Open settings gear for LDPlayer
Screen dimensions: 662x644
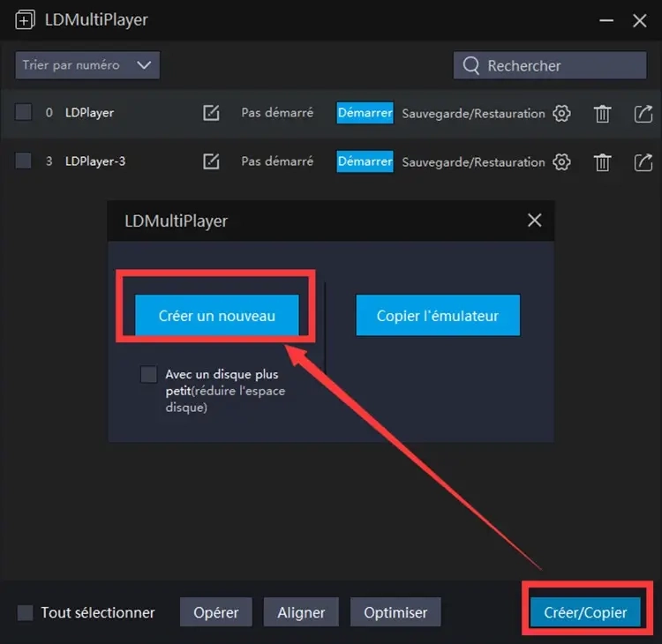(561, 113)
